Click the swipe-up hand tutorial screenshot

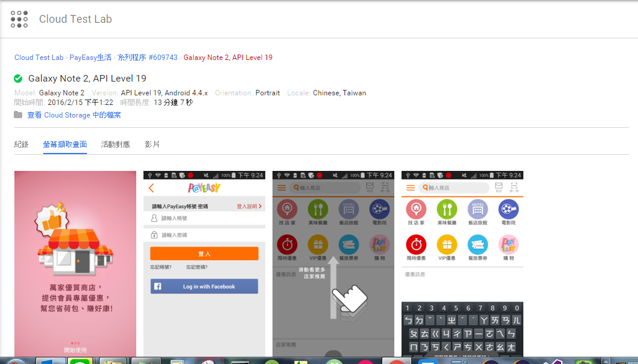pyautogui.click(x=333, y=263)
